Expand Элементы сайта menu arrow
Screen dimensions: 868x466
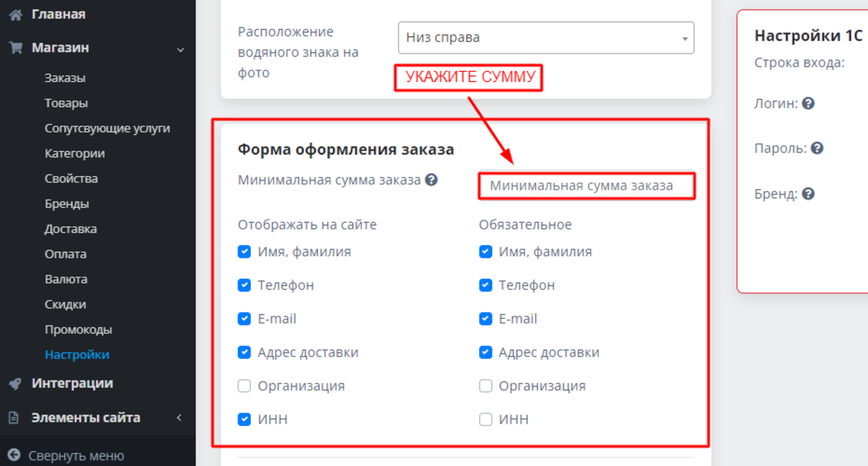click(x=179, y=418)
